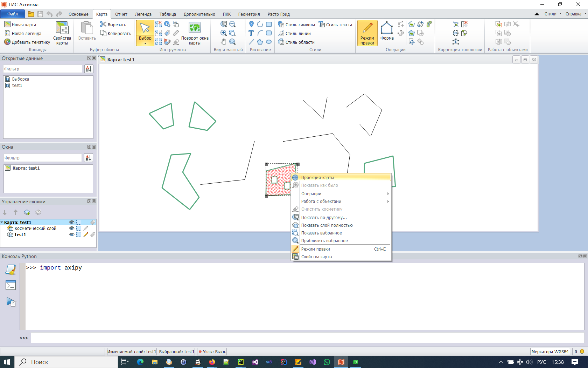Toggle visibility eye for Карта: test1

(72, 222)
